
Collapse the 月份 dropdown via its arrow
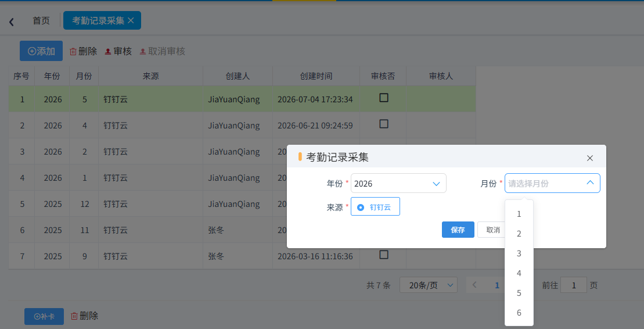click(590, 183)
